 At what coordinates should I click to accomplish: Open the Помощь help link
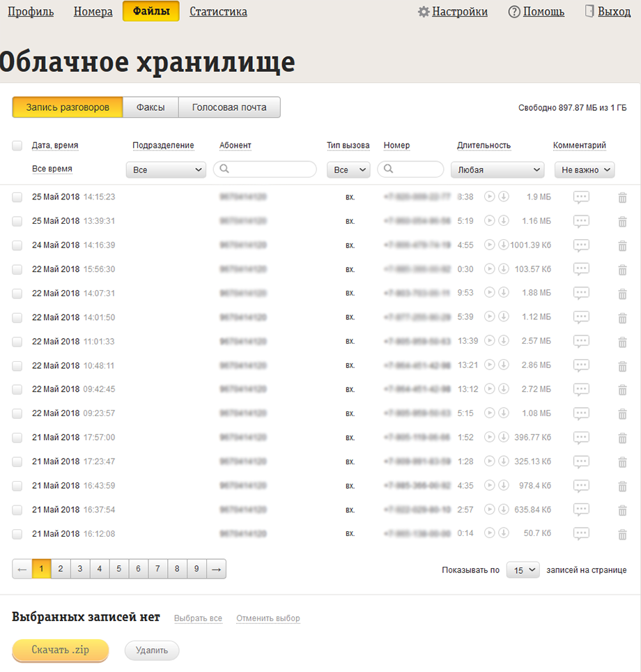coord(536,12)
